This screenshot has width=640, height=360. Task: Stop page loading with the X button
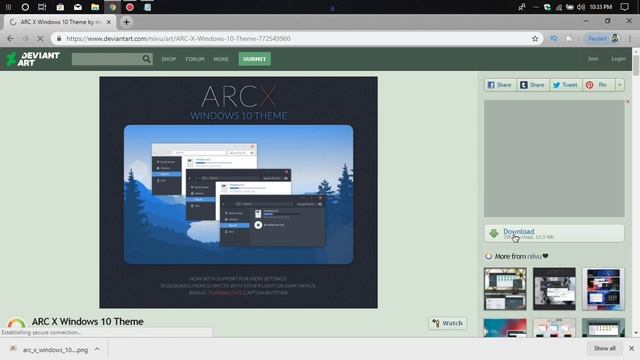point(40,38)
